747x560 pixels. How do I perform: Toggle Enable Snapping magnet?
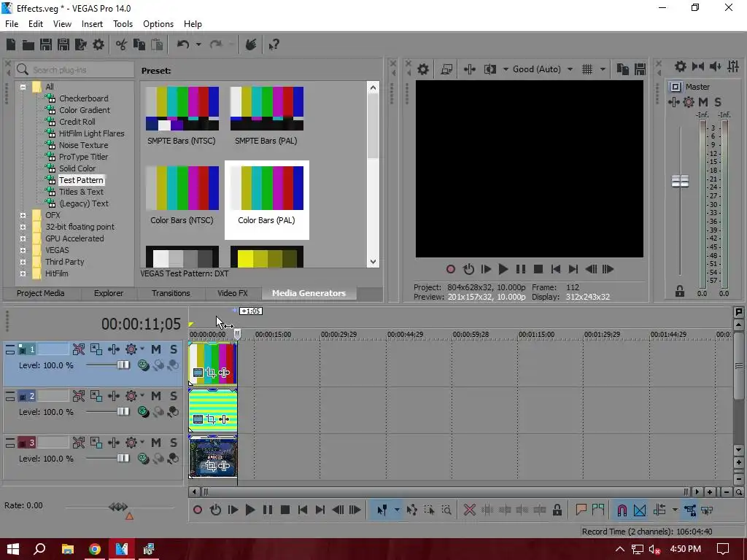click(x=622, y=510)
